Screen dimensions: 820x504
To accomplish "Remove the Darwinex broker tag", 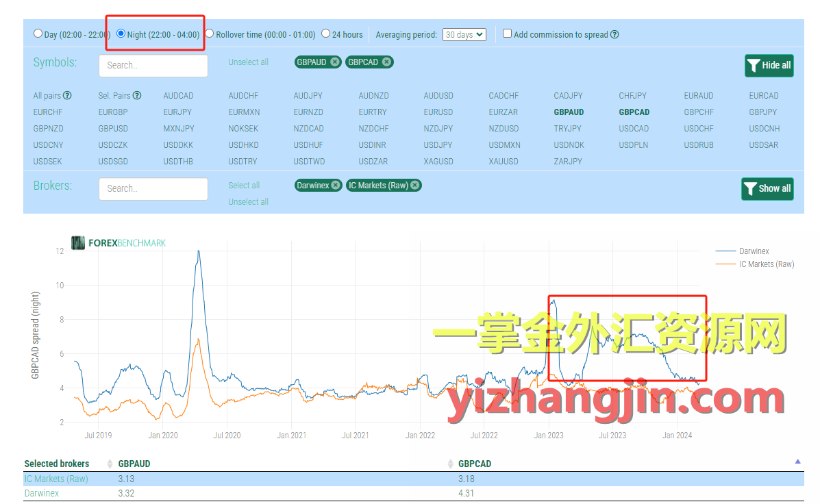I will (x=336, y=186).
